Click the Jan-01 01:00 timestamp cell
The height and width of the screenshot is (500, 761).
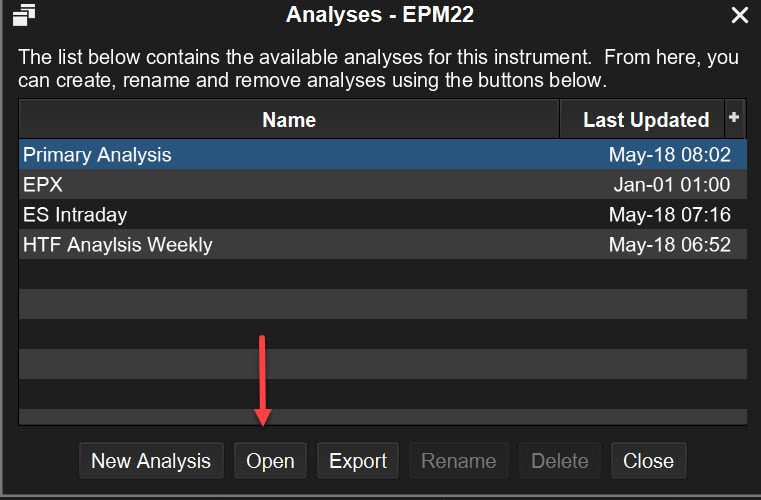click(x=671, y=185)
